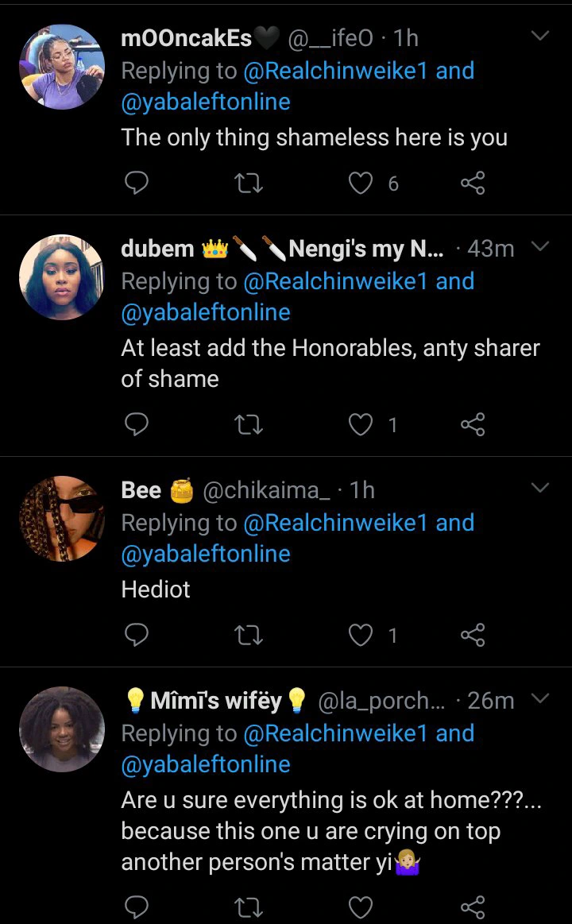Open dubem's profile avatar

(62, 277)
